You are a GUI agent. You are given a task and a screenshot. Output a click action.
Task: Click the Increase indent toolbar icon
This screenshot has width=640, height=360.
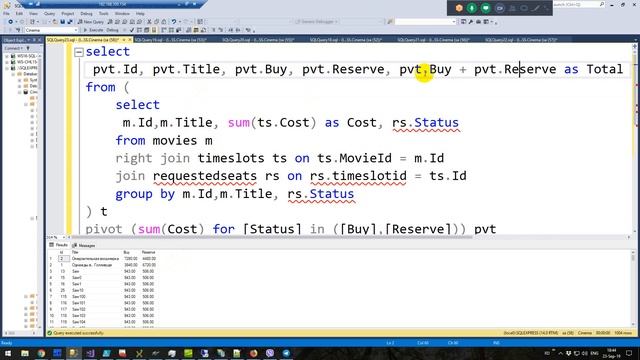pyautogui.click(x=238, y=30)
